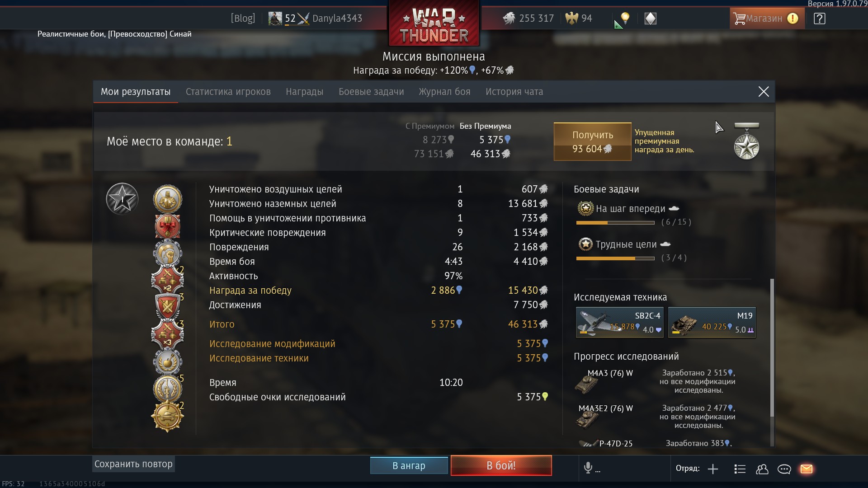This screenshot has width=868, height=488.
Task: Select the Награды tab
Action: tap(304, 92)
